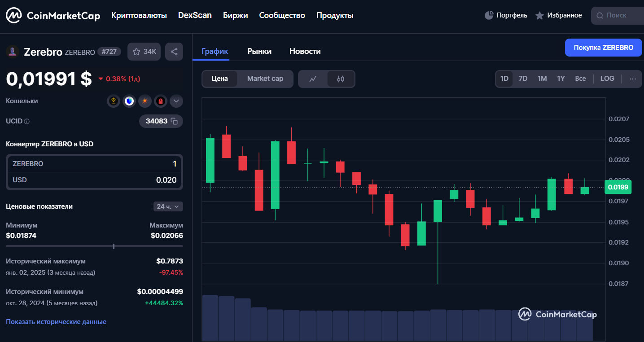Click the UCID value 34083

[x=157, y=121]
